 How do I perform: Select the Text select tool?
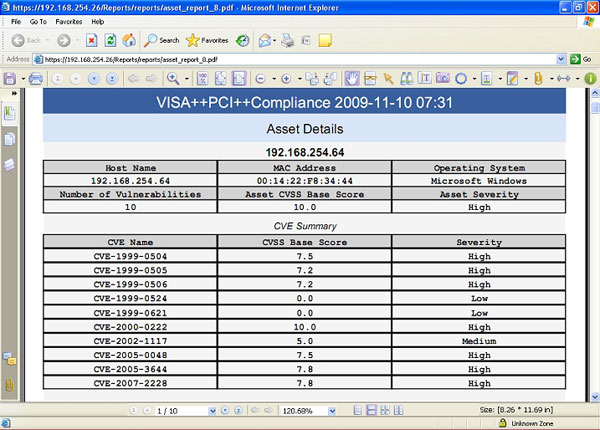point(424,79)
